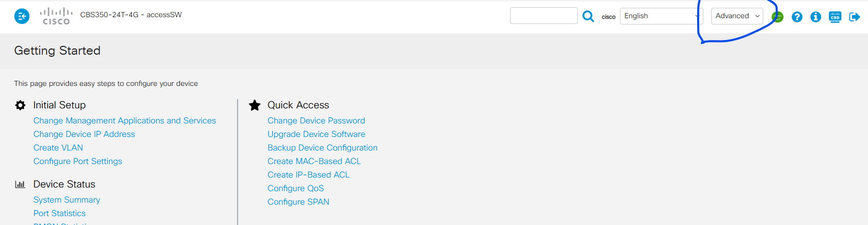
Task: Click the Cisco logo in the header
Action: (x=56, y=16)
